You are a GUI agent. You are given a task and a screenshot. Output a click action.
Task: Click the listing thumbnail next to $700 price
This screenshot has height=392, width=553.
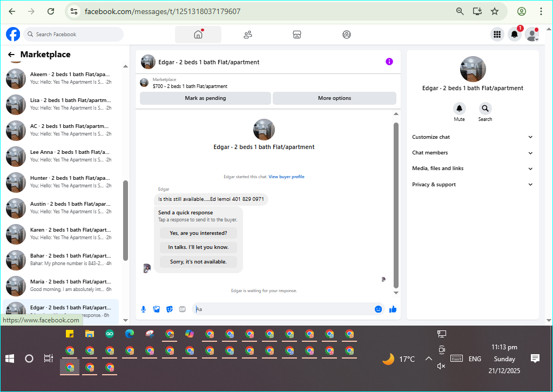click(x=144, y=83)
